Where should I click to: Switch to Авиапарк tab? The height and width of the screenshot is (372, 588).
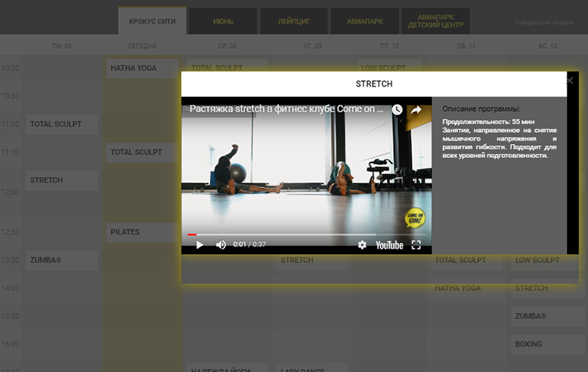[x=365, y=21]
